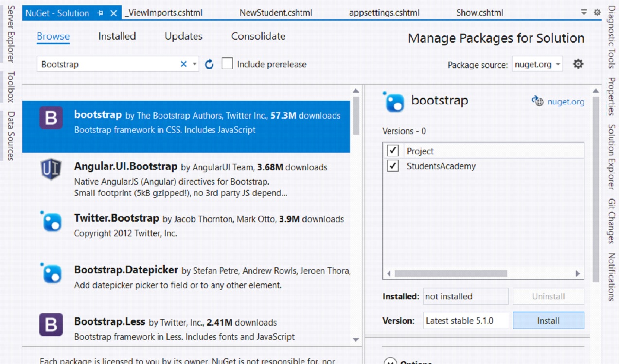Image resolution: width=619 pixels, height=364 pixels.
Task: Open the Server Explorer side panel
Action: coord(11,34)
